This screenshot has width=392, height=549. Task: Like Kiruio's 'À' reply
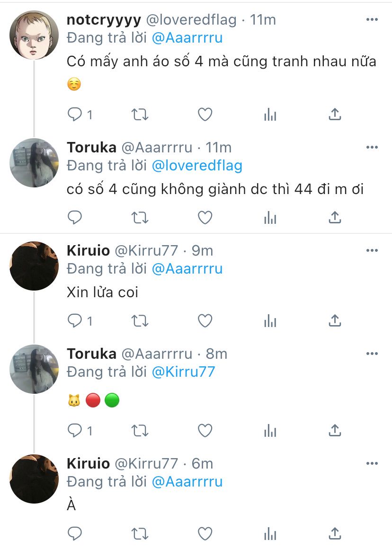pyautogui.click(x=205, y=534)
